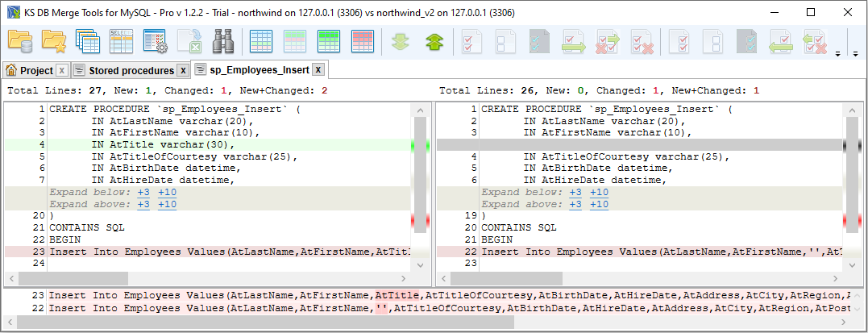Go to previous difference up arrows

(x=435, y=42)
